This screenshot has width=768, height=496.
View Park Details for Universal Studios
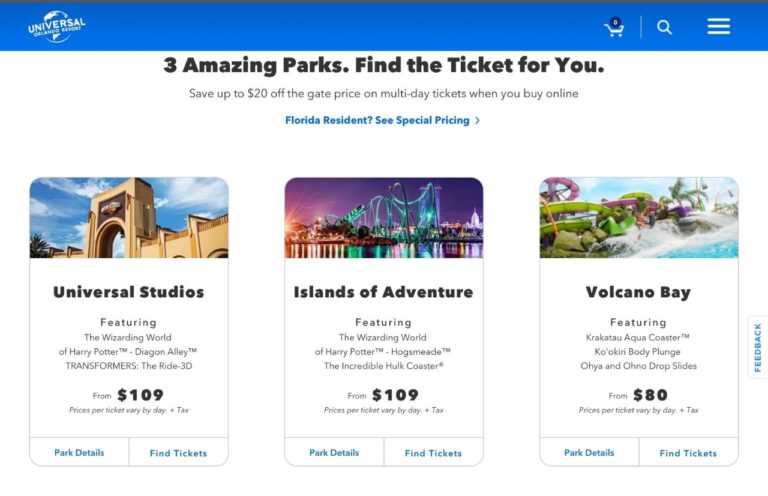click(79, 453)
